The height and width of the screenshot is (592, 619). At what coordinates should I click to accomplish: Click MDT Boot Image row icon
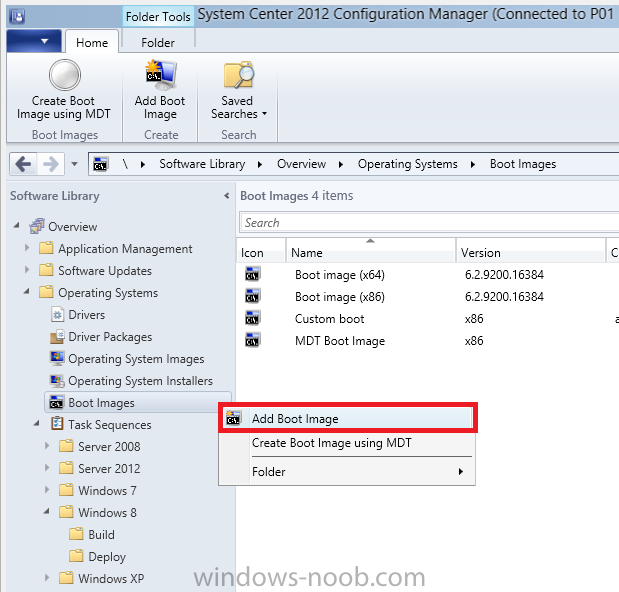[x=252, y=340]
